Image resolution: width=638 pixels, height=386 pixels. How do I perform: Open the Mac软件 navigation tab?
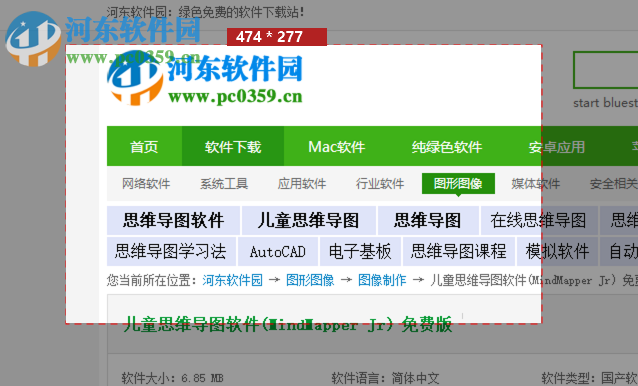(x=336, y=146)
